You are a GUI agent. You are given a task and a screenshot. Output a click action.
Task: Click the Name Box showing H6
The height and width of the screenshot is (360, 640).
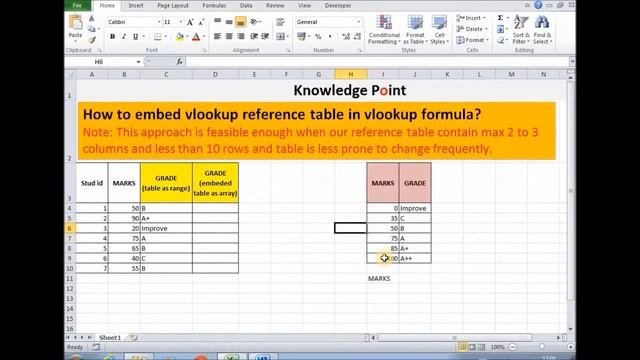pyautogui.click(x=99, y=62)
